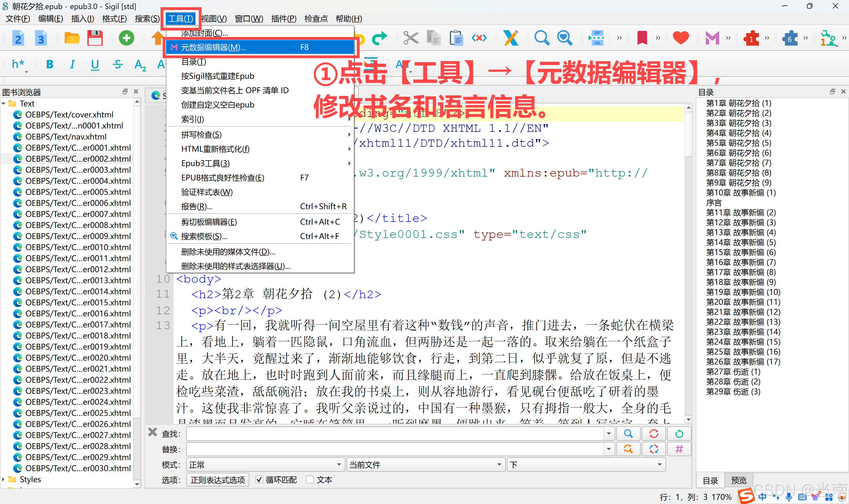Add a blank file via green plus icon

click(126, 38)
